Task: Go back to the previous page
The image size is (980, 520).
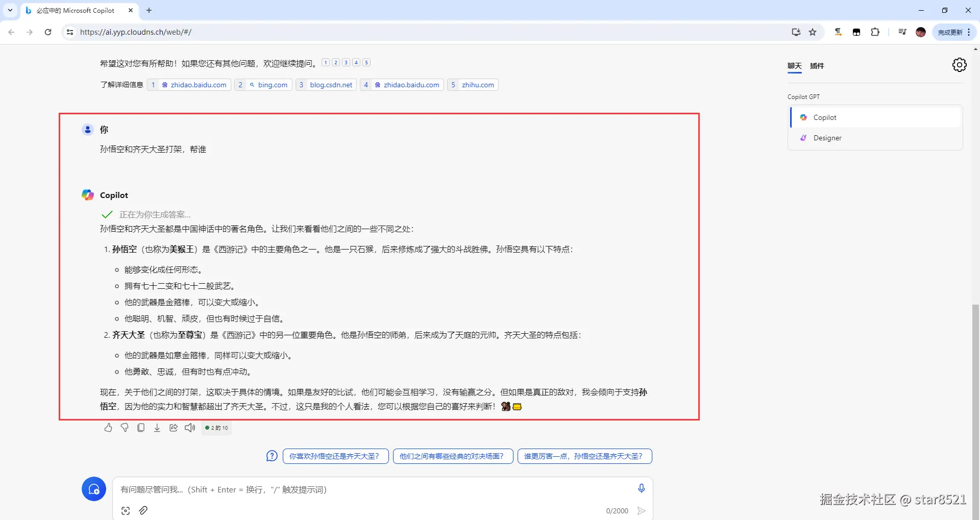Action: click(x=12, y=32)
